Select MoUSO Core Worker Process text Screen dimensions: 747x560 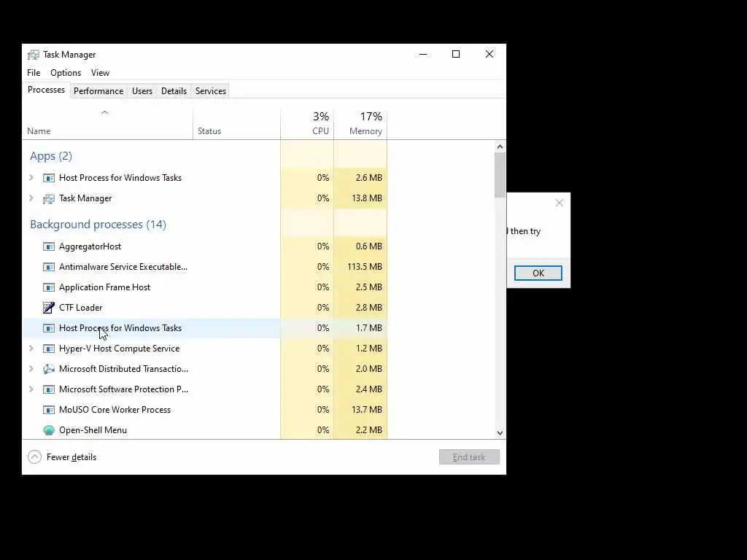point(115,410)
